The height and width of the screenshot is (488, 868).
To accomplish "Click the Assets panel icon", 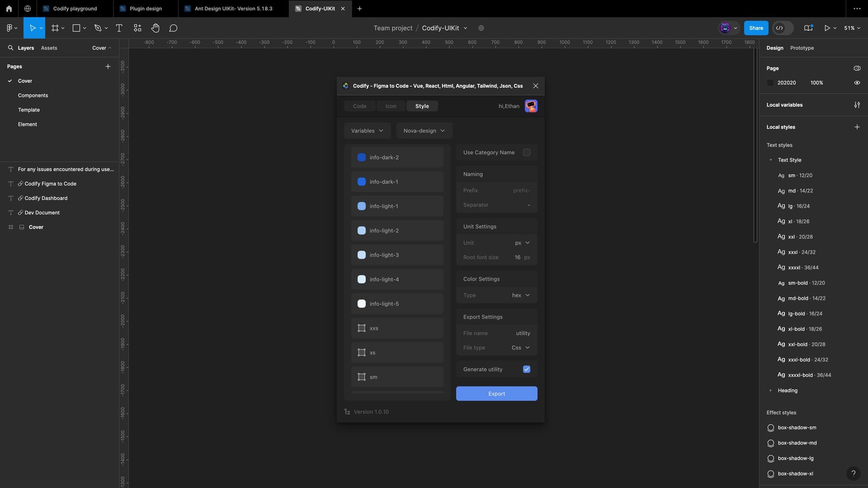I will tap(49, 47).
